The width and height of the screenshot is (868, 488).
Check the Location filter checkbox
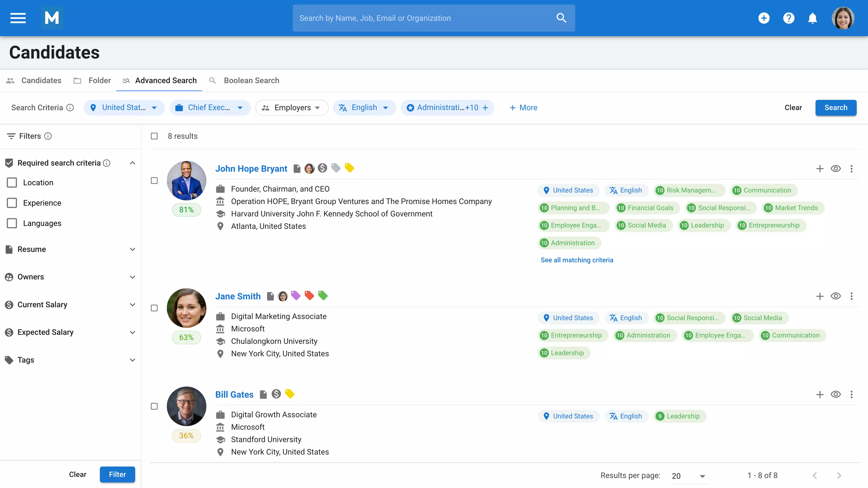click(x=12, y=183)
